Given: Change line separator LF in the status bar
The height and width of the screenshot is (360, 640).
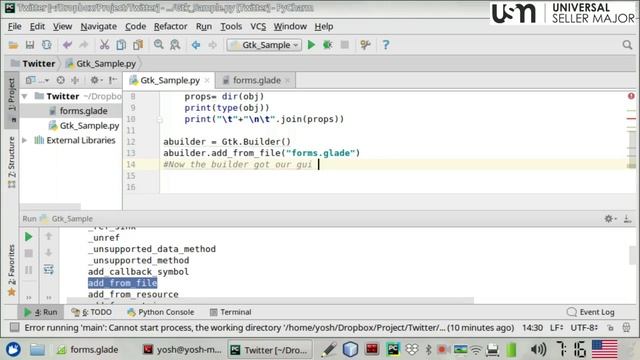Looking at the screenshot, I should 556,328.
